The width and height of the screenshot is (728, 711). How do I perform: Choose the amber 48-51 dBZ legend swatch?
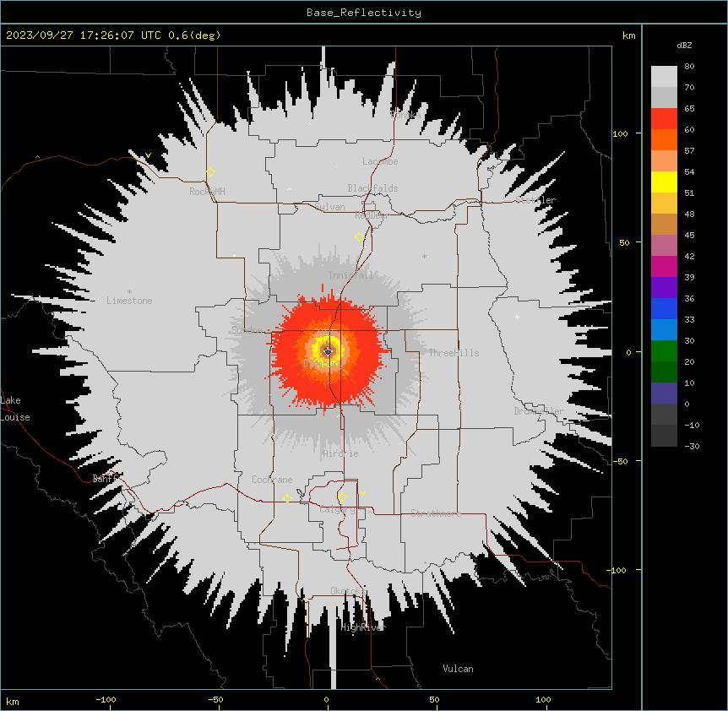pyautogui.click(x=664, y=204)
